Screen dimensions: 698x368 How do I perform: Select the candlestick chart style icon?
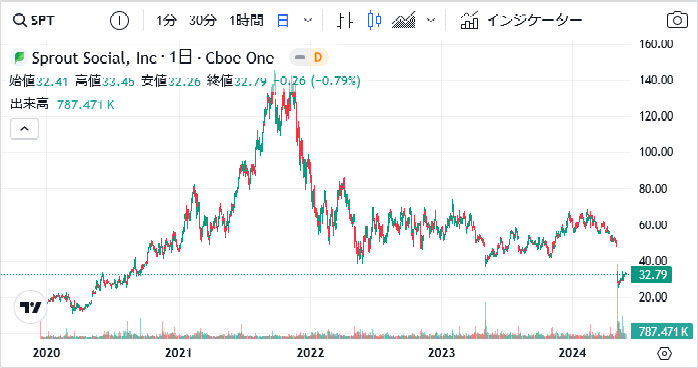pos(374,20)
